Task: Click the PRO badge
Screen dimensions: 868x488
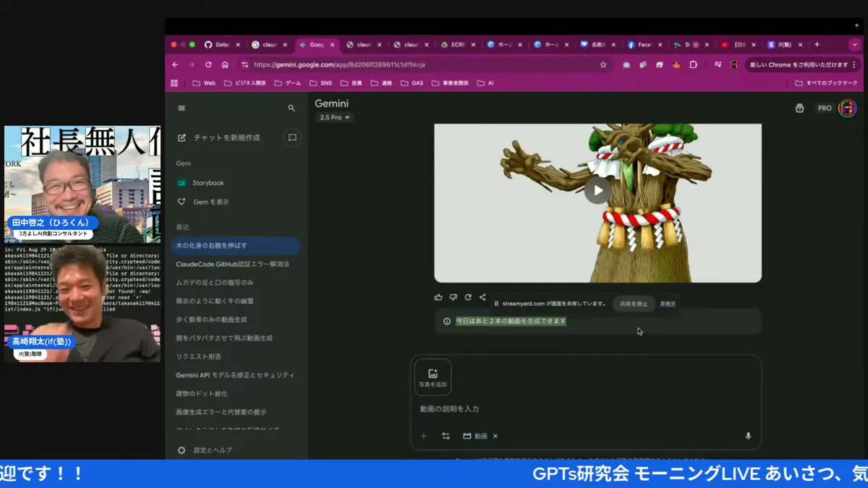Action: click(x=825, y=108)
